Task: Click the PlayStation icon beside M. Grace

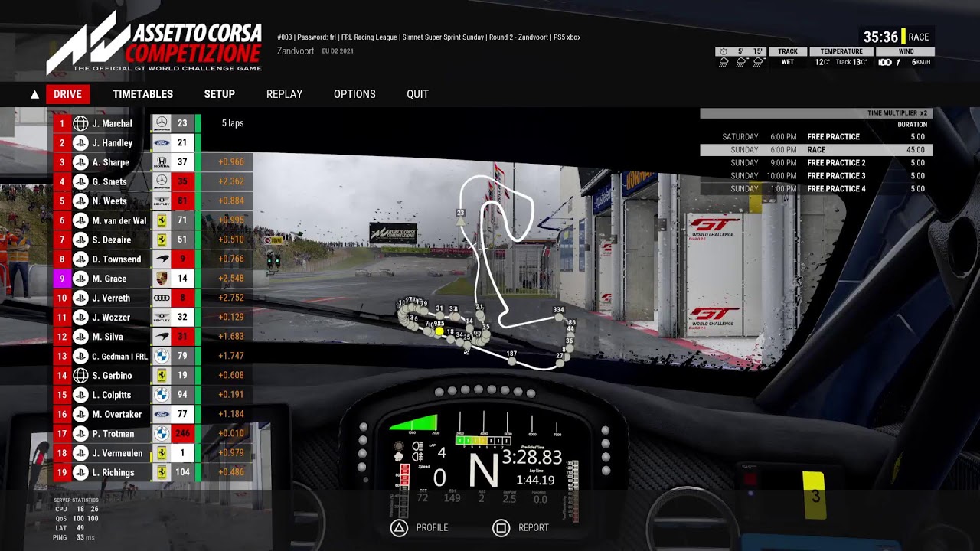Action: pos(80,279)
